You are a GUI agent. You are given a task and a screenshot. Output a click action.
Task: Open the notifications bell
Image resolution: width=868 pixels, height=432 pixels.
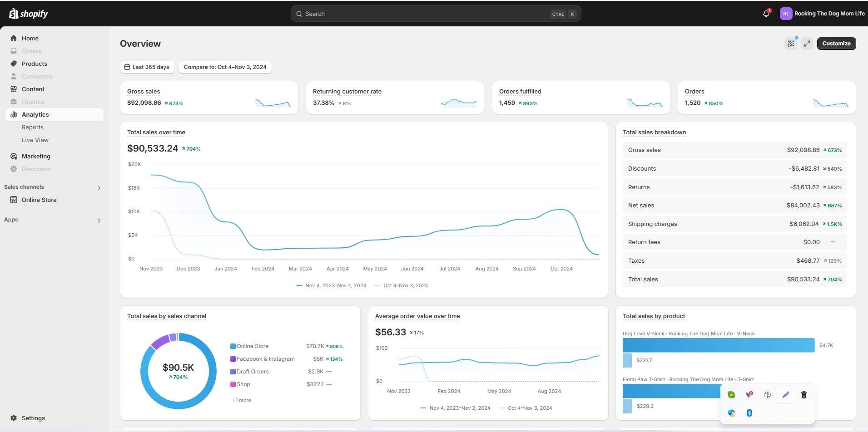[766, 14]
